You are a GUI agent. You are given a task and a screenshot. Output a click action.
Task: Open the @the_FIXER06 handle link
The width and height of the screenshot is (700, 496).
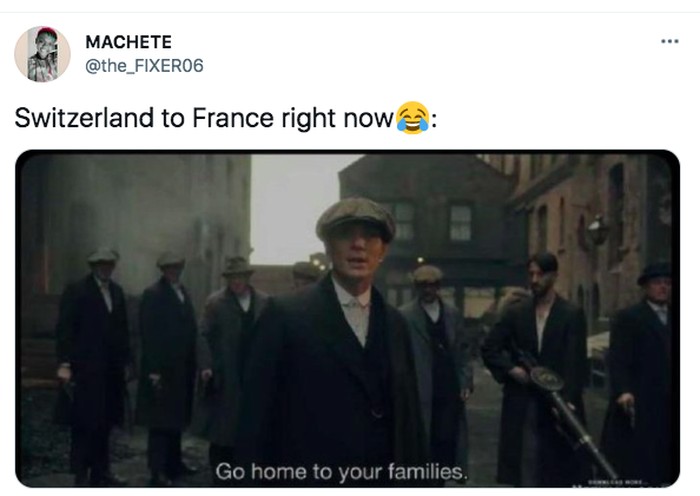tap(144, 66)
